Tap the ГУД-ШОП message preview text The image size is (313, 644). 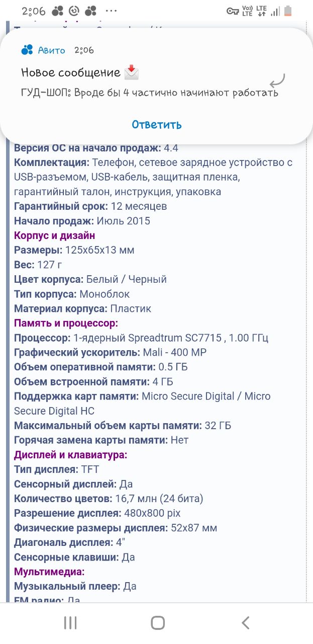150,93
